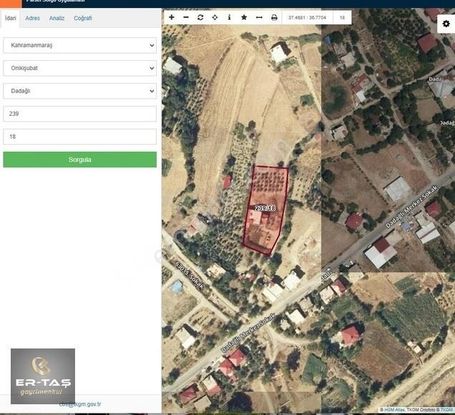The width and height of the screenshot is (455, 415).
Task: Click the tkgm.gov.tr link at bottom
Action: pos(80,404)
